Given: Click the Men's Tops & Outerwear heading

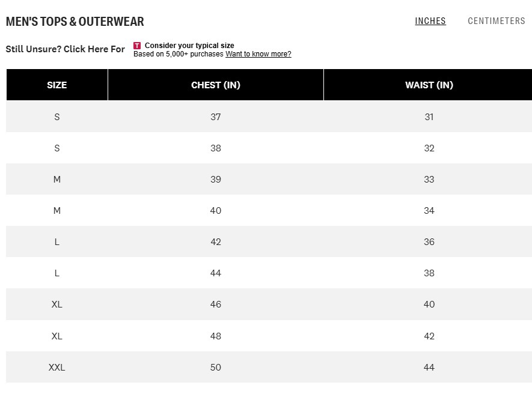Looking at the screenshot, I should pyautogui.click(x=75, y=22).
